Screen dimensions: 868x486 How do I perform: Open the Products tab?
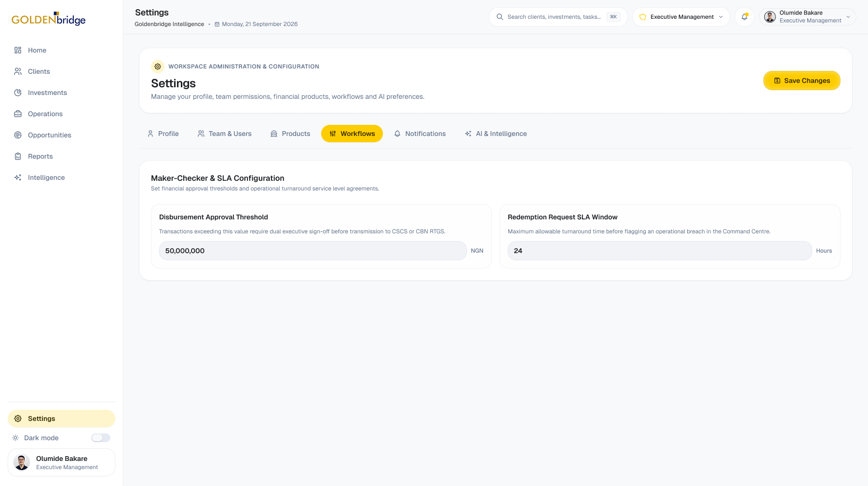pos(290,134)
